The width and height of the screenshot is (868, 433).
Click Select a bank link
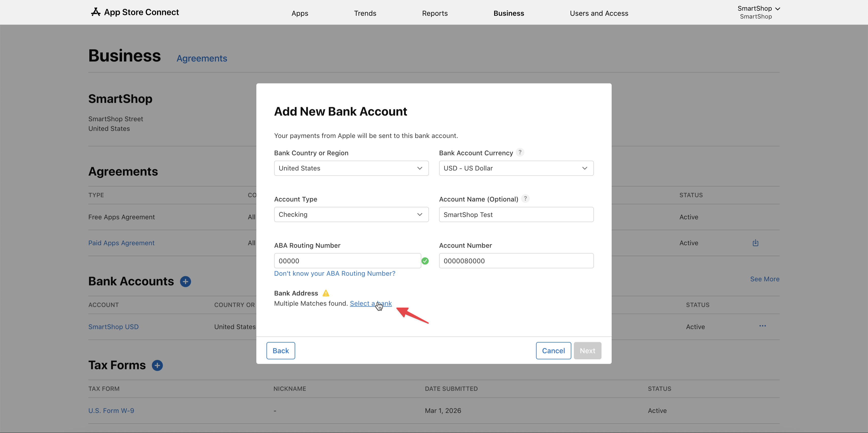pyautogui.click(x=371, y=303)
